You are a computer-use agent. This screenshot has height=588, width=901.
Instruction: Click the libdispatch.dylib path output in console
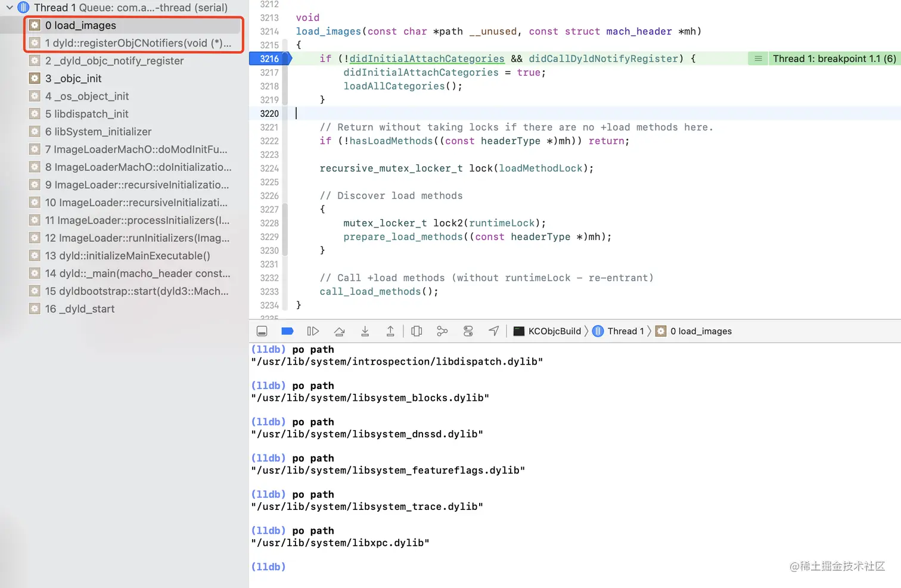(397, 362)
